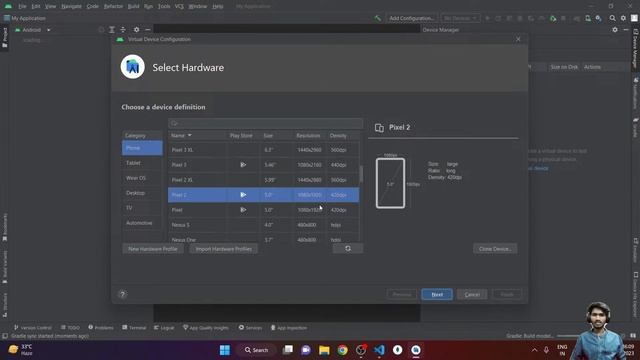
Task: Select the Phone category
Action: coord(142,148)
